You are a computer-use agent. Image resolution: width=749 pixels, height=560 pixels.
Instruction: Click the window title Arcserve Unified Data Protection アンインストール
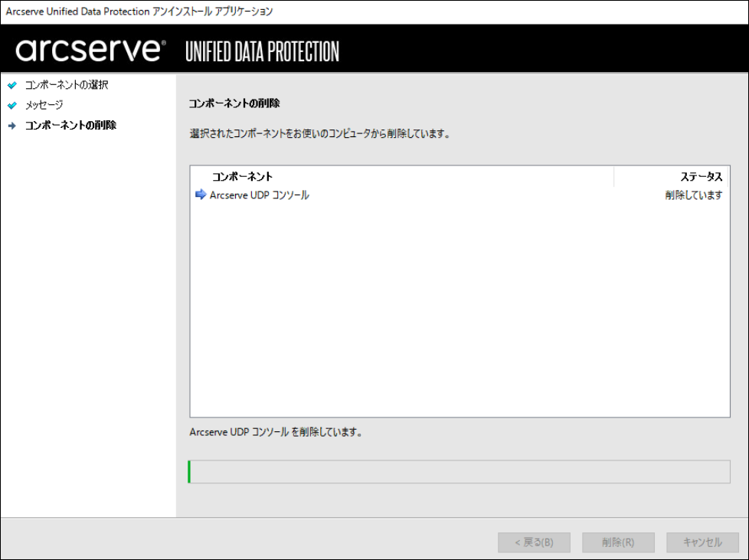pos(139,11)
